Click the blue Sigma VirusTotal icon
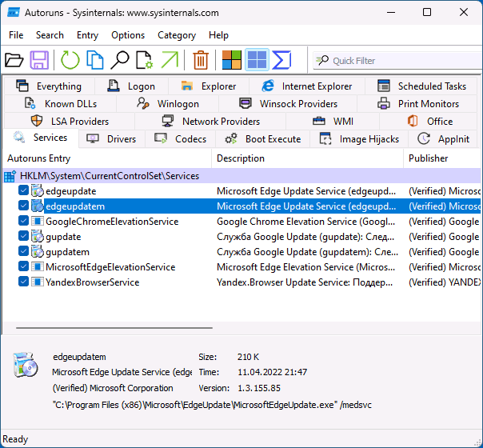 281,60
